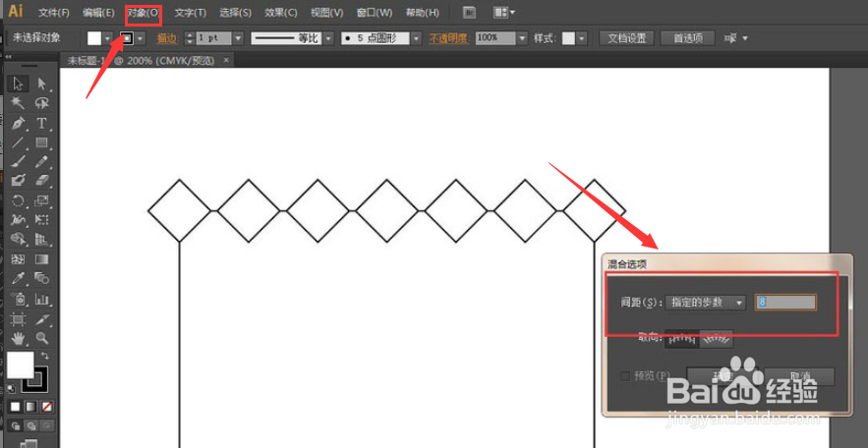Open opacity percentage dropdown
This screenshot has height=448, width=868.
point(523,38)
